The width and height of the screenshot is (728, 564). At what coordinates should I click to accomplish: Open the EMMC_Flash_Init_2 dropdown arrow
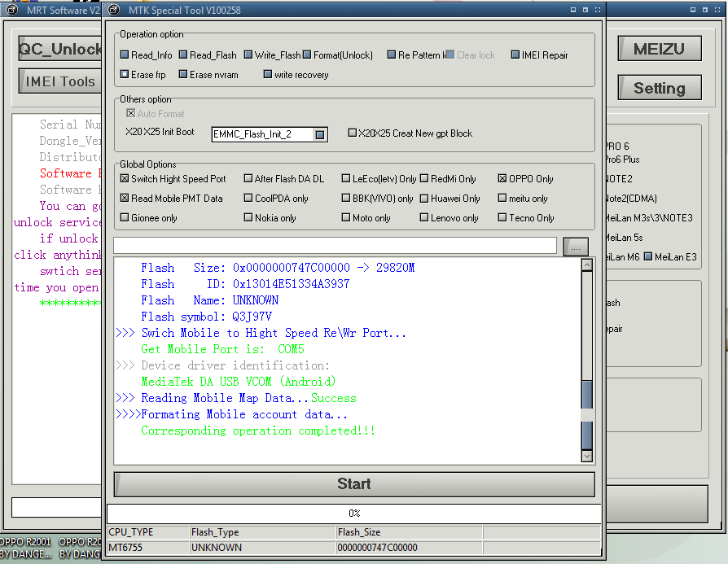[x=320, y=134]
